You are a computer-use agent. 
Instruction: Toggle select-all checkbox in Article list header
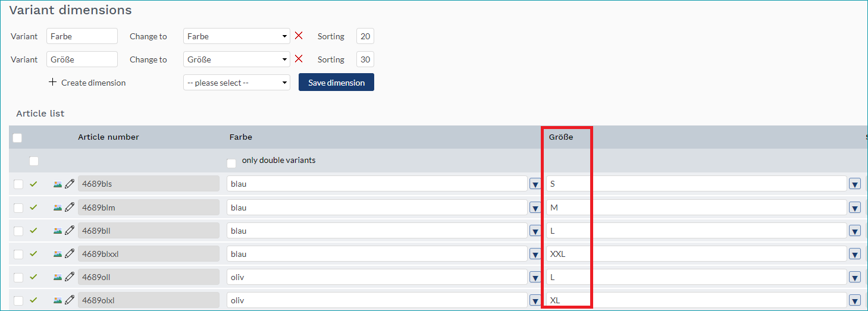[17, 138]
